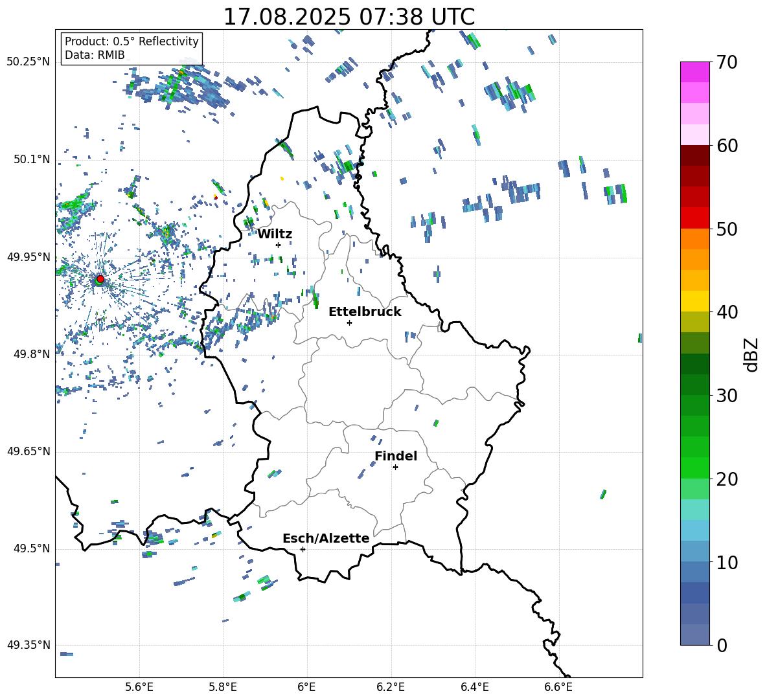The height and width of the screenshot is (700, 767).
Task: Click the yellow colorbar segment at 40
Action: click(695, 301)
